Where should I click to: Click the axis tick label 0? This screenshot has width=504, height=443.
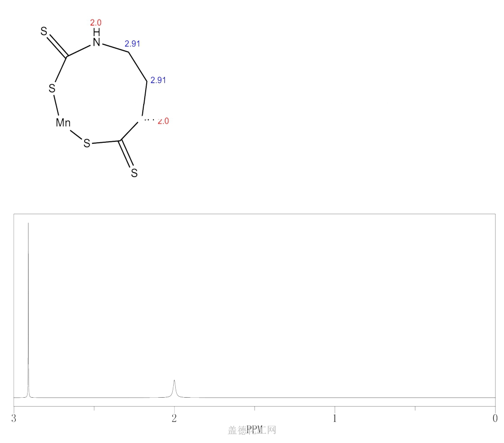(x=495, y=418)
